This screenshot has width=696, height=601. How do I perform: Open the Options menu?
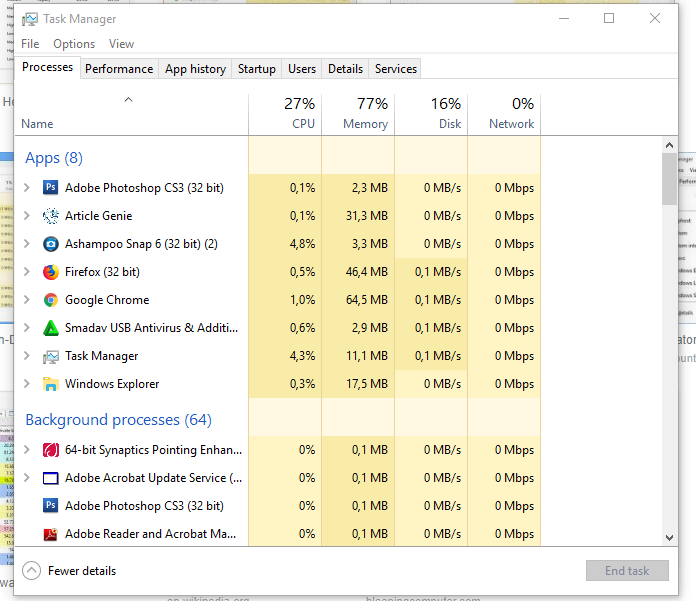(x=74, y=44)
